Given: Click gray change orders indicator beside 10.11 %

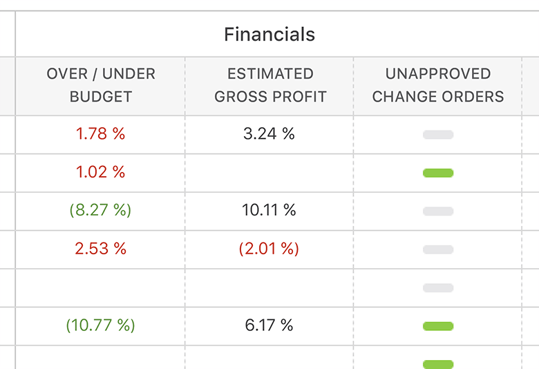Looking at the screenshot, I should (438, 211).
